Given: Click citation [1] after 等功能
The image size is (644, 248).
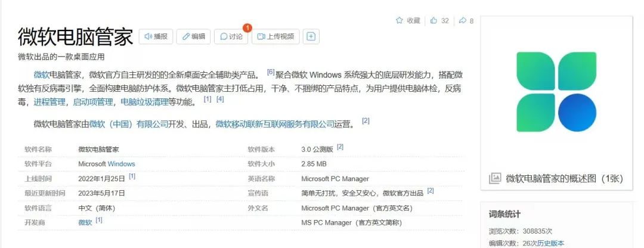Looking at the screenshot, I should point(208,99).
